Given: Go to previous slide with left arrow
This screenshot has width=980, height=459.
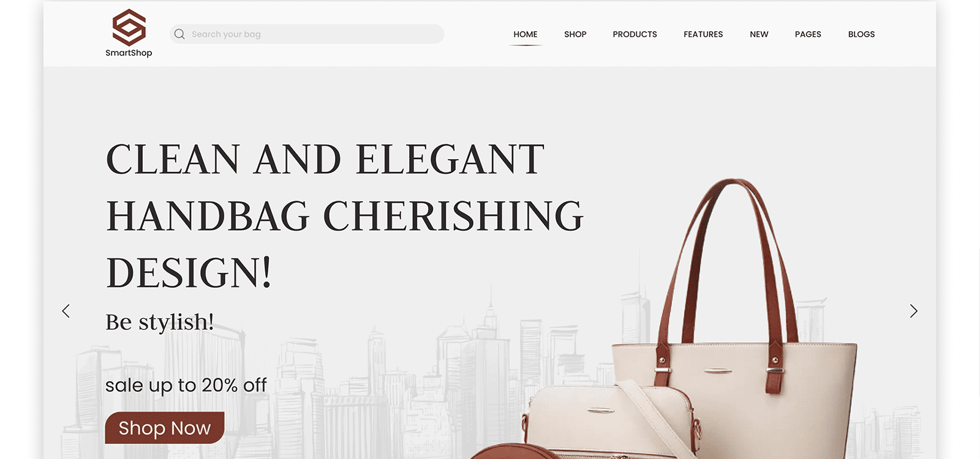Looking at the screenshot, I should (66, 311).
